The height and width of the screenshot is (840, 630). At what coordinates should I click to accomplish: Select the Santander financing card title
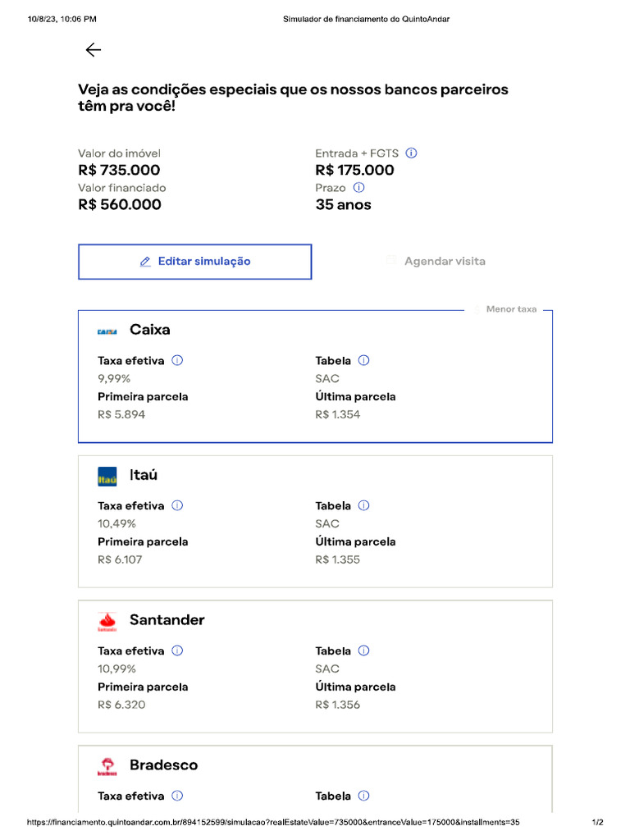[x=167, y=620]
